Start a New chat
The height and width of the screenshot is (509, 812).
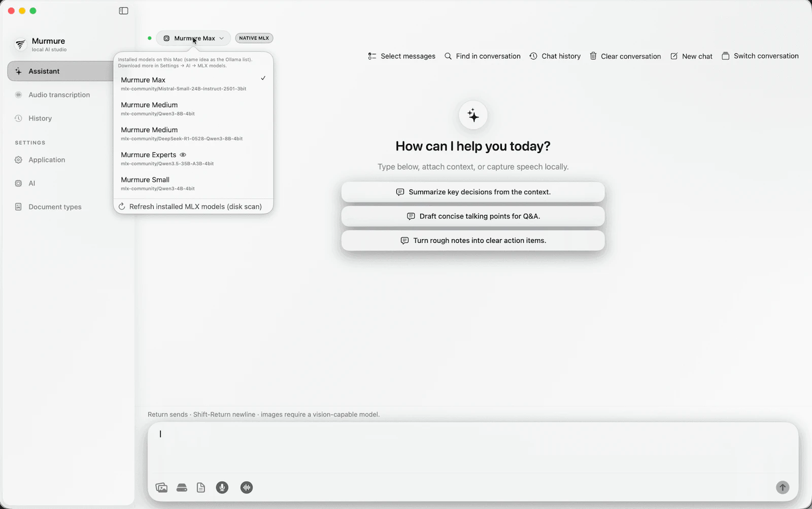click(x=691, y=56)
